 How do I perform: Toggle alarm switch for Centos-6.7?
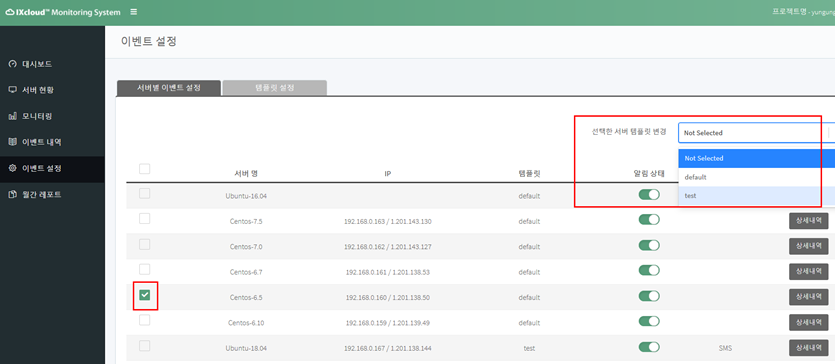(649, 270)
